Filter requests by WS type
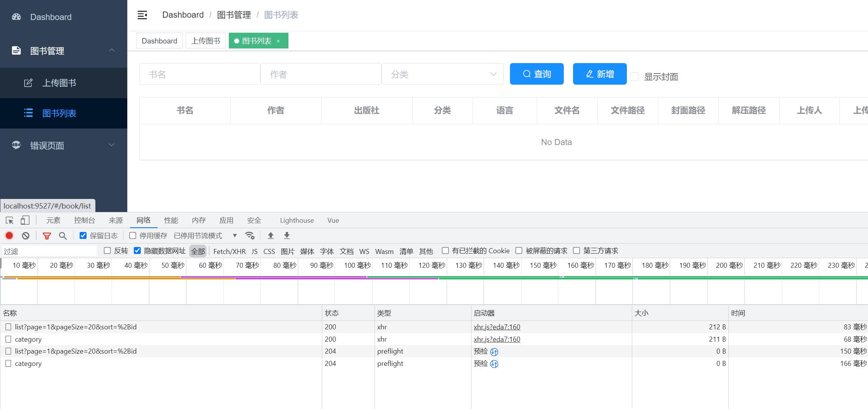868x409 pixels. [x=364, y=251]
